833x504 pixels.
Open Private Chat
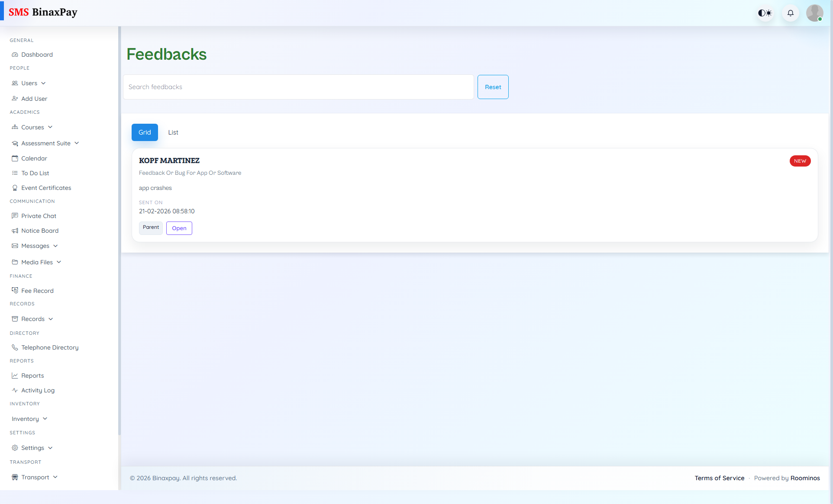[39, 216]
